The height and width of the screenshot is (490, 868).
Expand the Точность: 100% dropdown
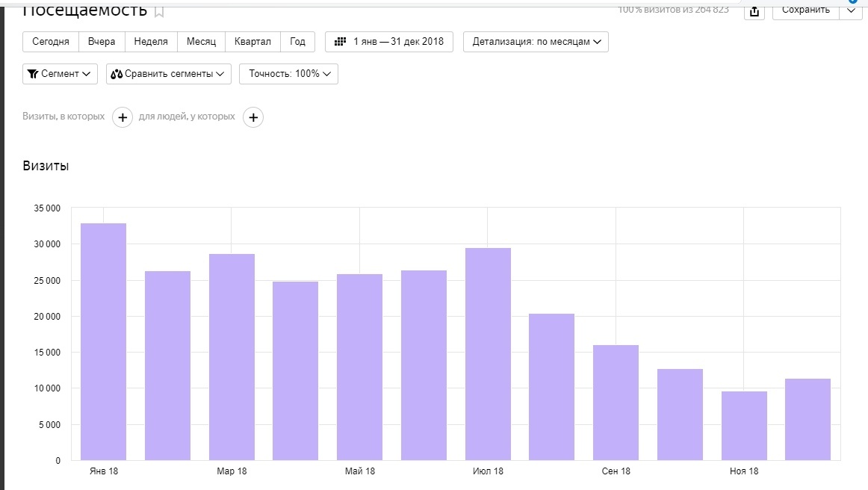click(x=288, y=74)
